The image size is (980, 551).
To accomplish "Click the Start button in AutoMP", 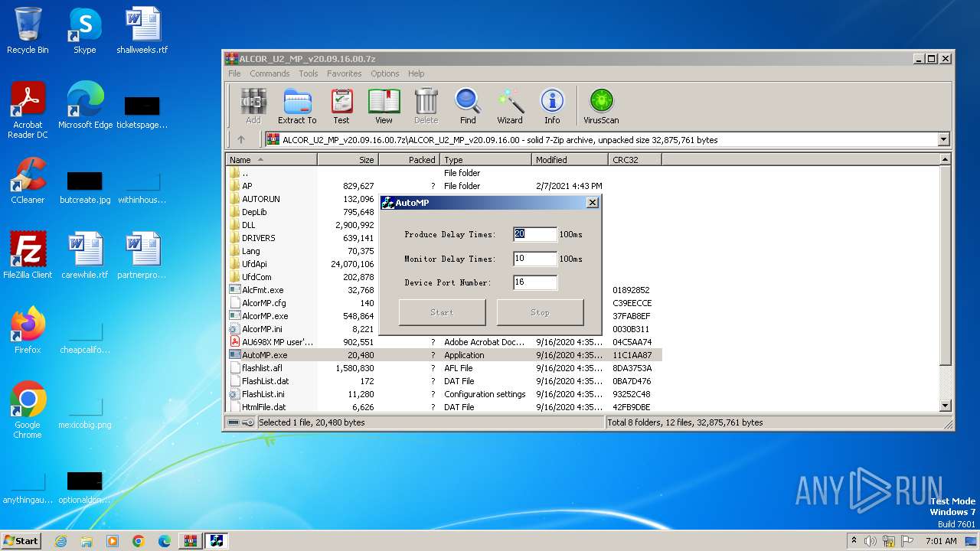I will [x=442, y=312].
